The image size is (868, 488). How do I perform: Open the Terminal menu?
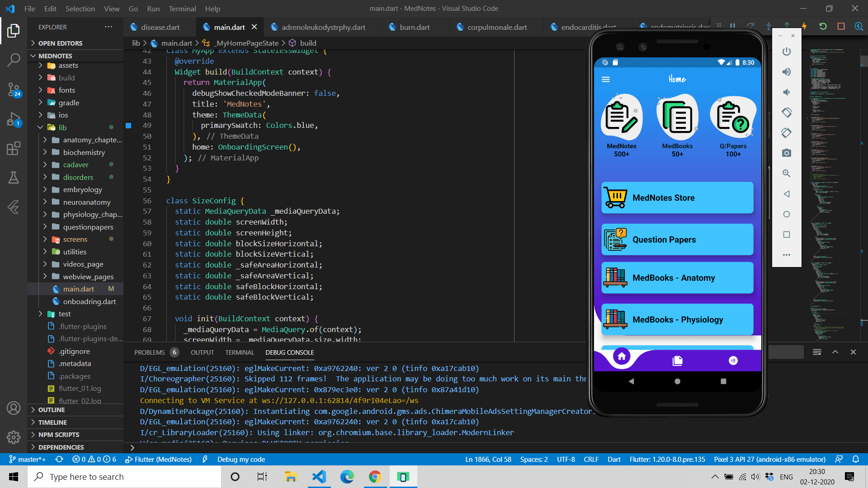182,9
